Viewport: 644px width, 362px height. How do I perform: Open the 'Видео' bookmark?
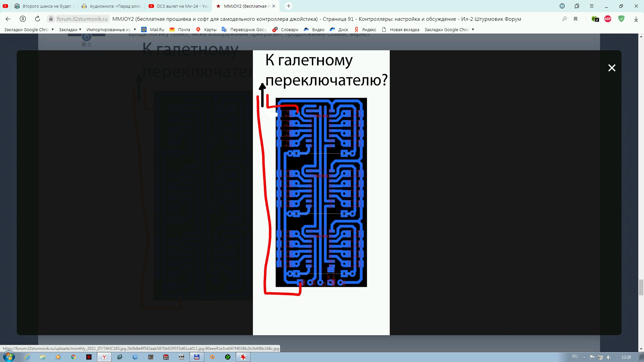tap(314, 29)
